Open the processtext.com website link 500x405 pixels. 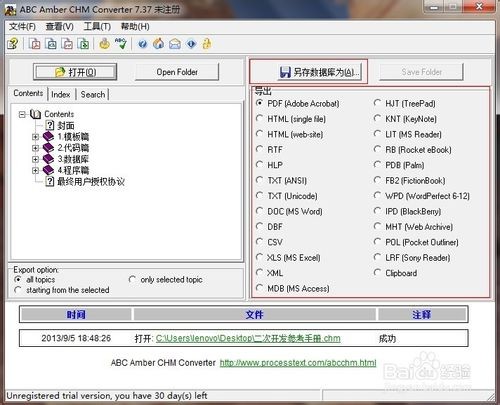[x=298, y=363]
